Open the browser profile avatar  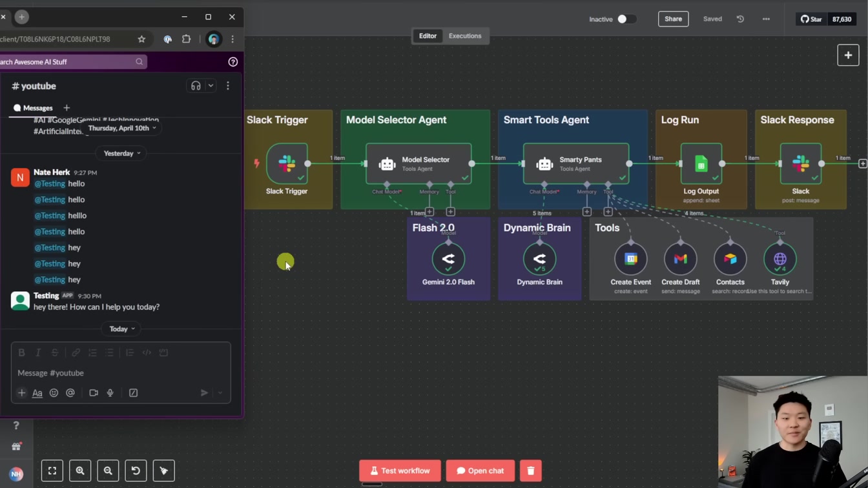click(213, 39)
